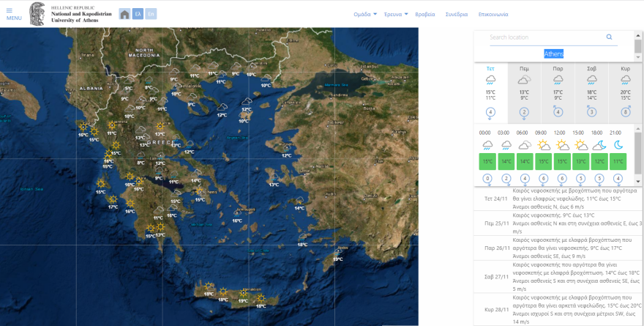Click the Search location input field
The width and height of the screenshot is (644, 326).
click(545, 37)
